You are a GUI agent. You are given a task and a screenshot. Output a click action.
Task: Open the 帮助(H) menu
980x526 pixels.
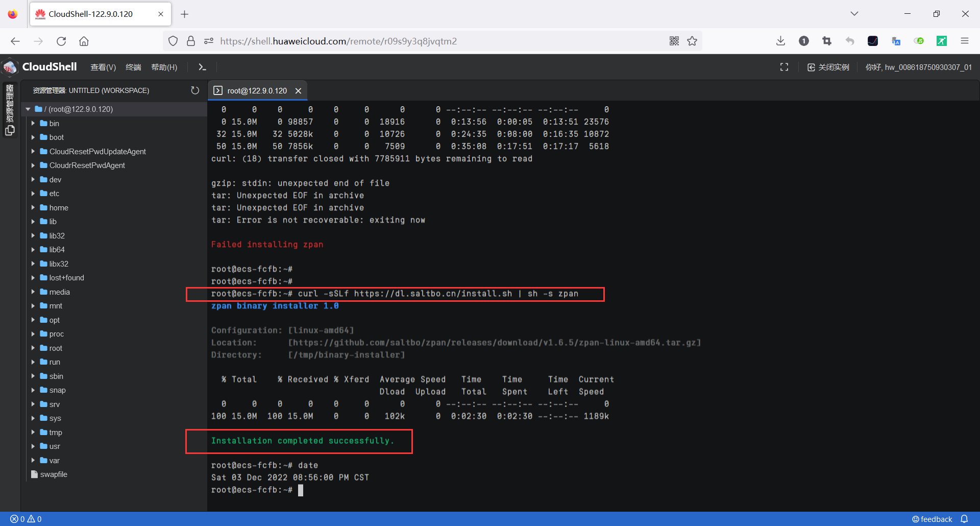(x=164, y=67)
